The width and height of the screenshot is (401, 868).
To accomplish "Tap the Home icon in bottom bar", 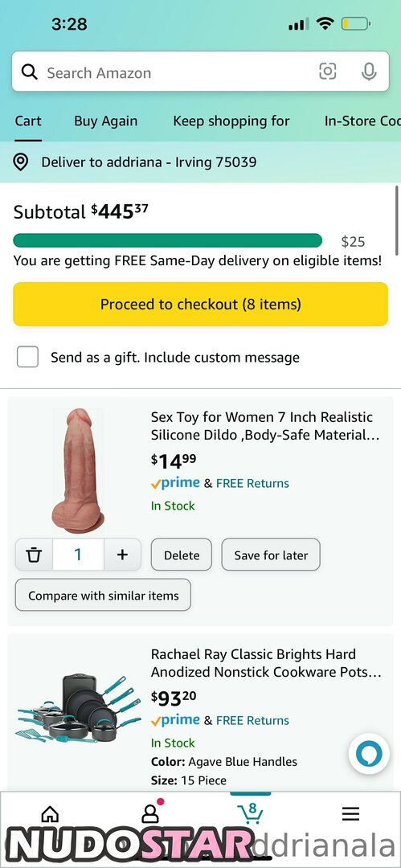I will [x=50, y=813].
